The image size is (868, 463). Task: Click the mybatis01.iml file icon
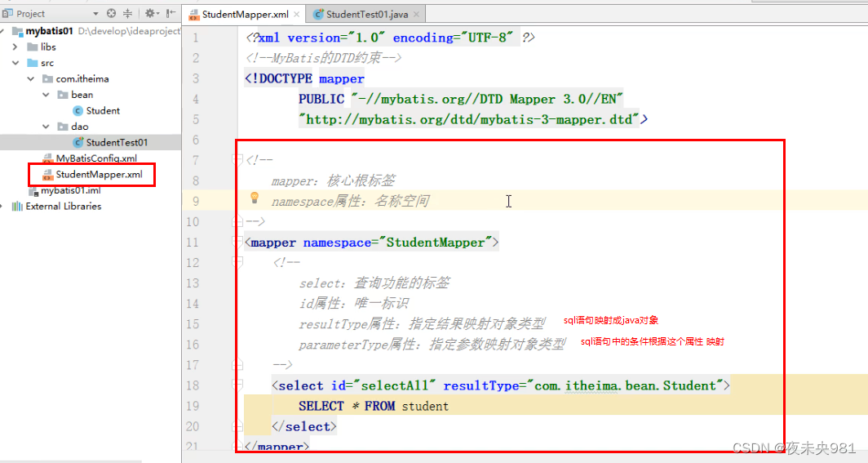(33, 191)
